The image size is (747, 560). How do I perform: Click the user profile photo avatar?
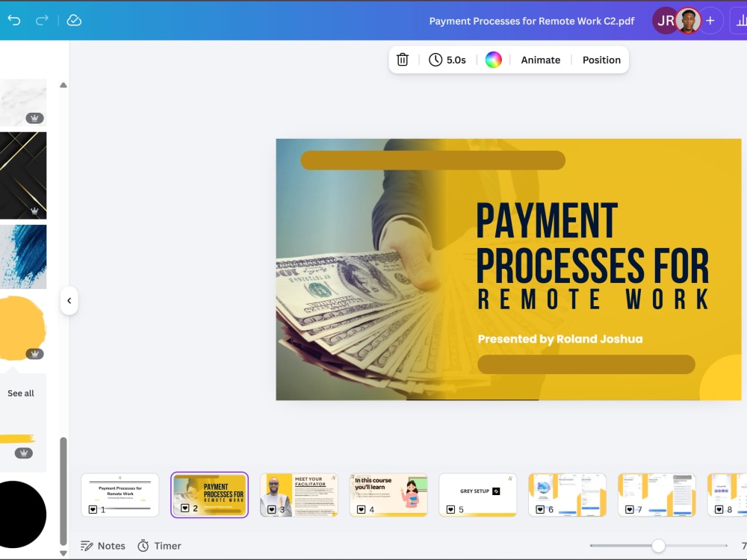(689, 20)
